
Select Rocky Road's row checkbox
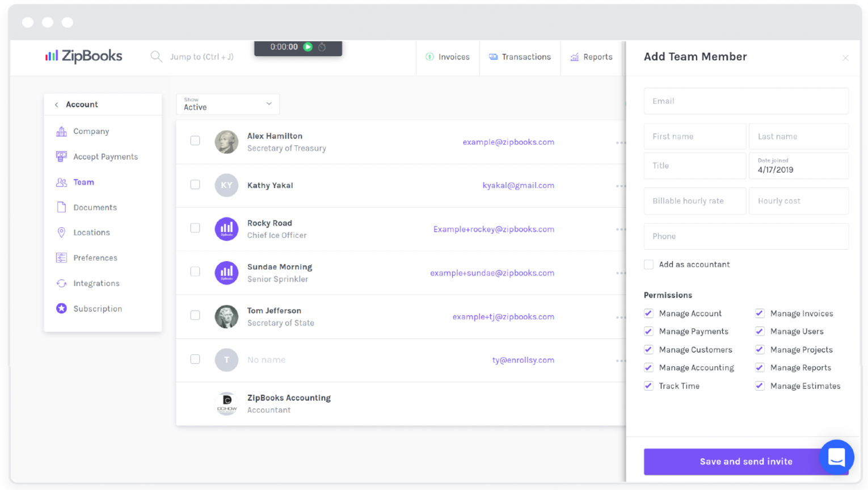195,228
